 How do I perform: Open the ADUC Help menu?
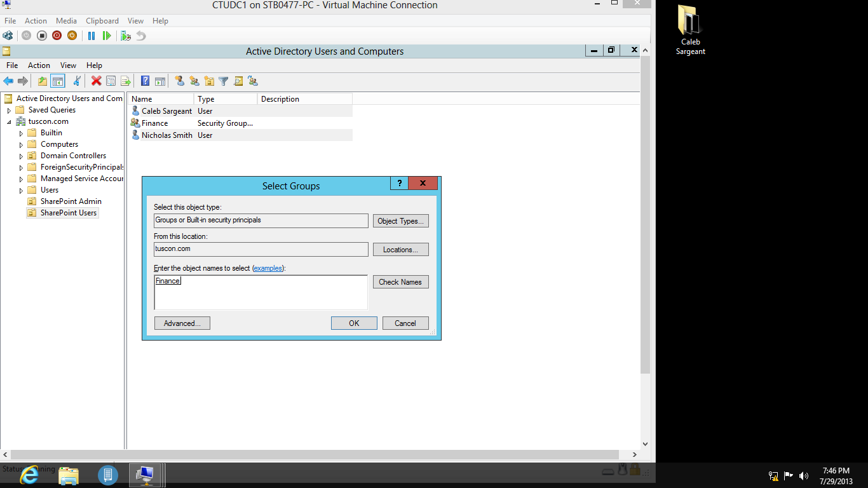[x=94, y=65]
